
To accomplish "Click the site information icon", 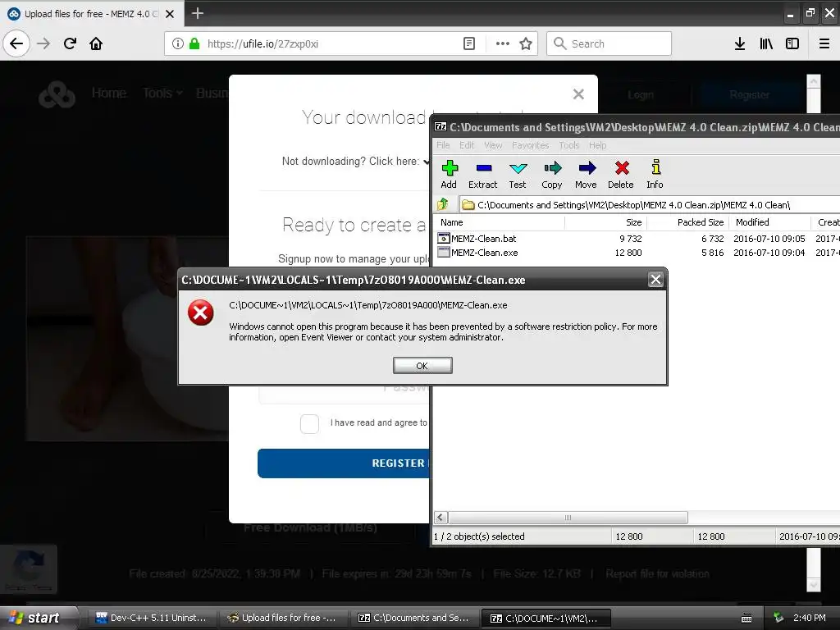I will click(x=178, y=43).
